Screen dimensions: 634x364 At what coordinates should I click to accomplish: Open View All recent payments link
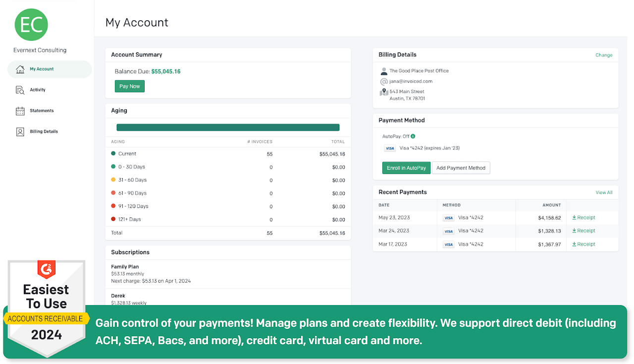(x=604, y=193)
